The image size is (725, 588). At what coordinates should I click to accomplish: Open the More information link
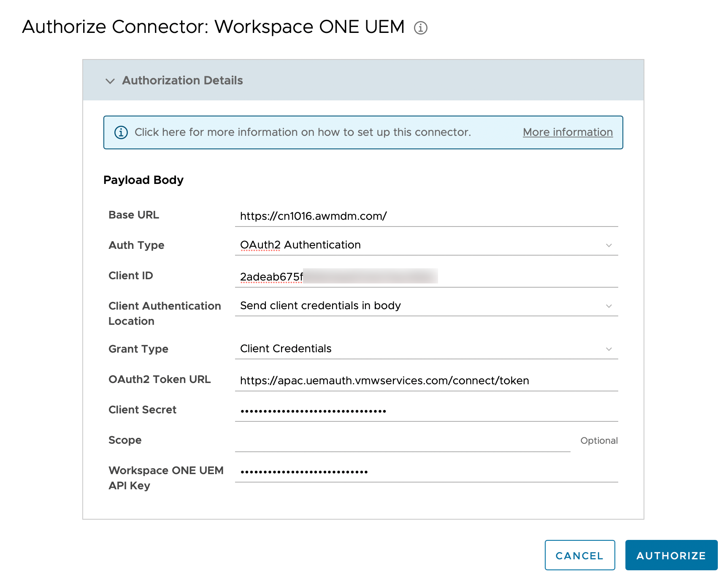pos(568,132)
